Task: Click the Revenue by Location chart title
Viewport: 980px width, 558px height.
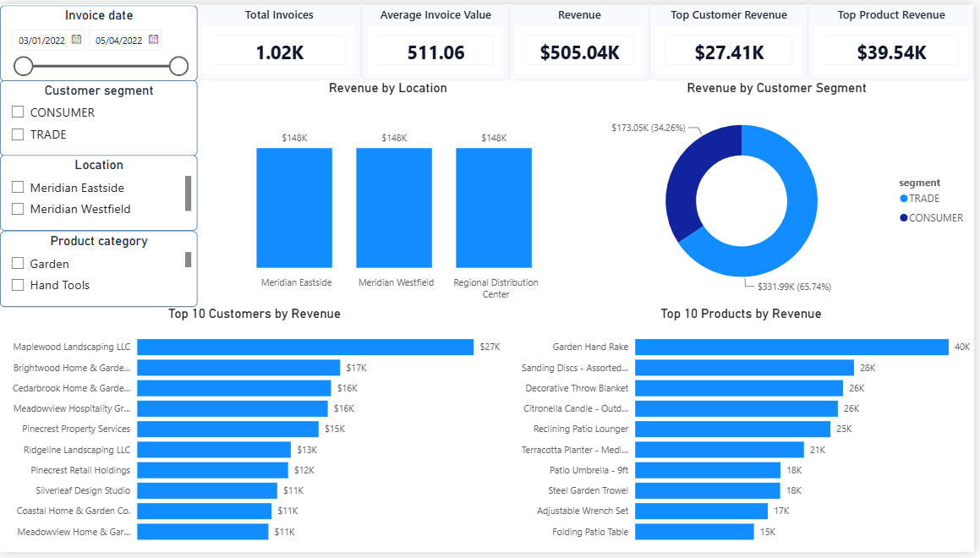Action: [387, 88]
